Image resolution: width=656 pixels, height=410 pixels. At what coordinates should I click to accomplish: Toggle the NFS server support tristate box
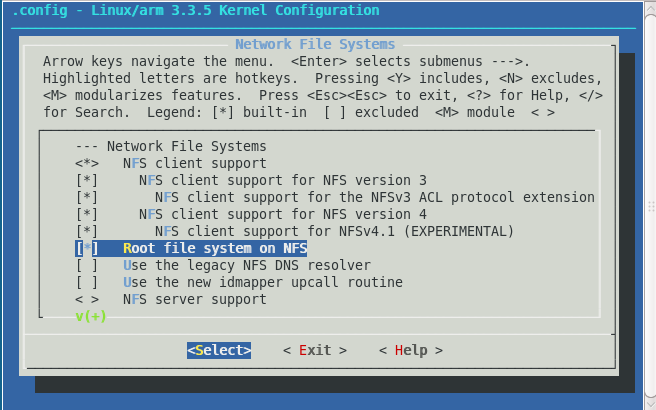click(x=87, y=300)
